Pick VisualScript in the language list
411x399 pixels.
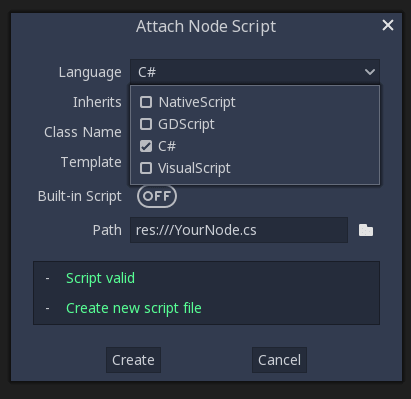coord(194,168)
